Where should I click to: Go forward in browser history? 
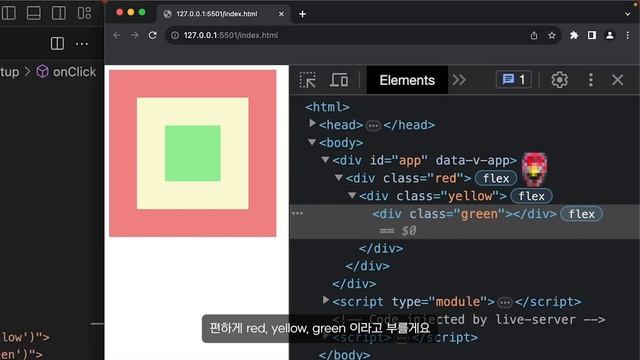point(135,36)
